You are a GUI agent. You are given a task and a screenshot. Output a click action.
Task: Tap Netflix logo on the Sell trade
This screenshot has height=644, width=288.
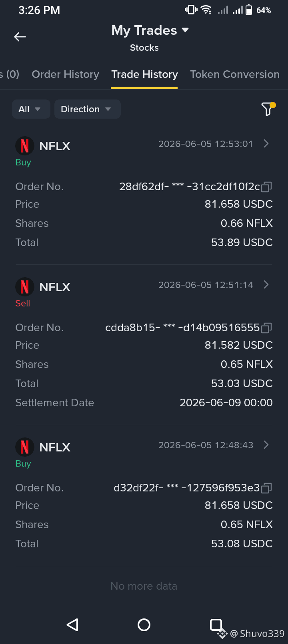(24, 287)
